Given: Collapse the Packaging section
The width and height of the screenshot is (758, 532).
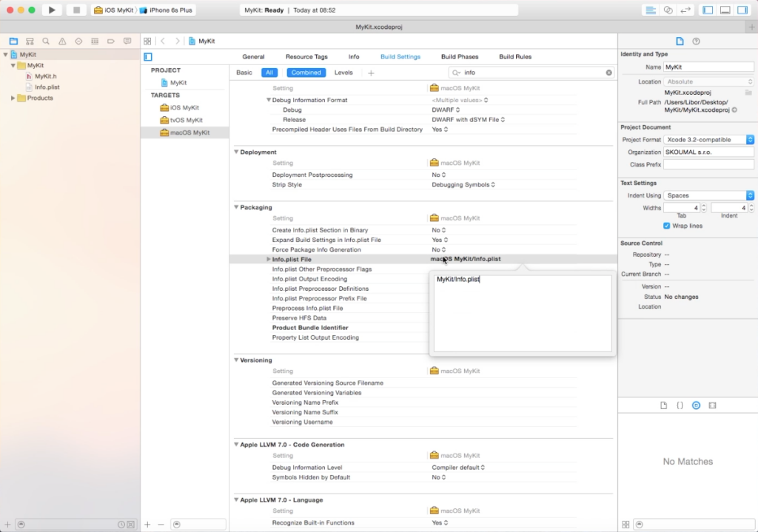Looking at the screenshot, I should pyautogui.click(x=236, y=207).
